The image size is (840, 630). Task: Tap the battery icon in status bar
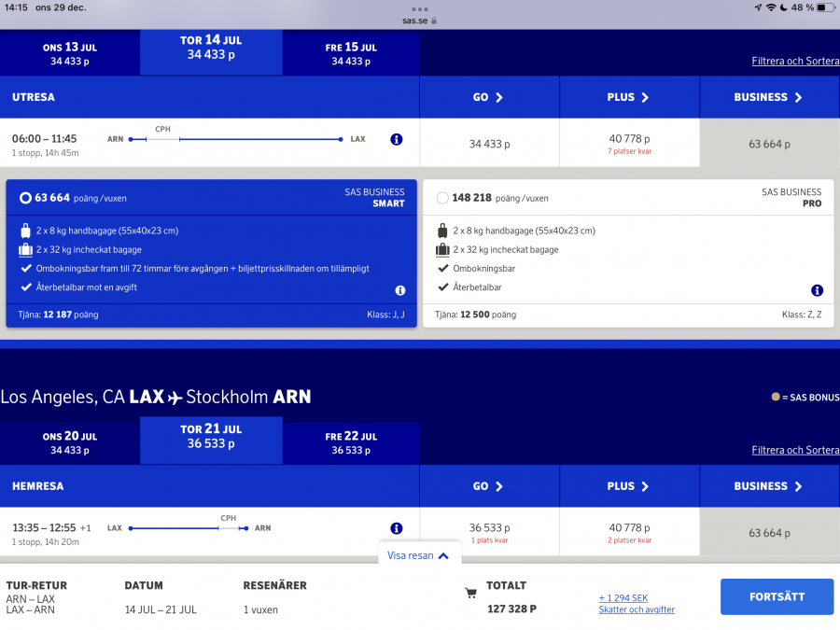click(824, 7)
